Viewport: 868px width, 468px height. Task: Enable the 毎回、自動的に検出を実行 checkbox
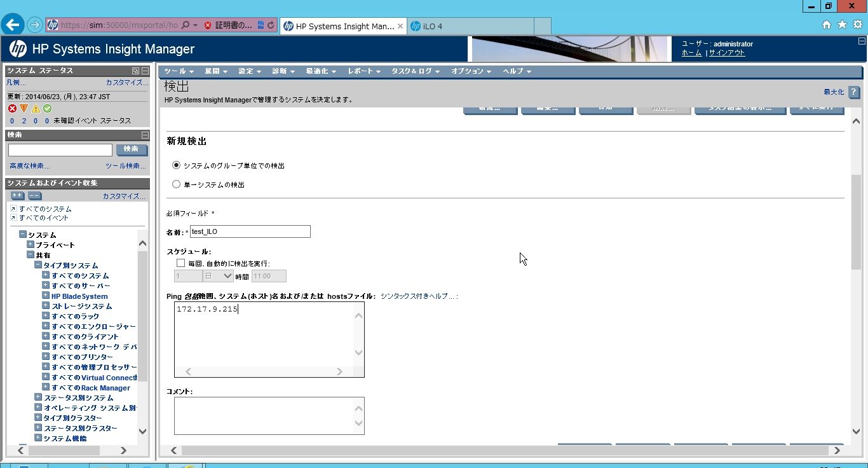(181, 263)
